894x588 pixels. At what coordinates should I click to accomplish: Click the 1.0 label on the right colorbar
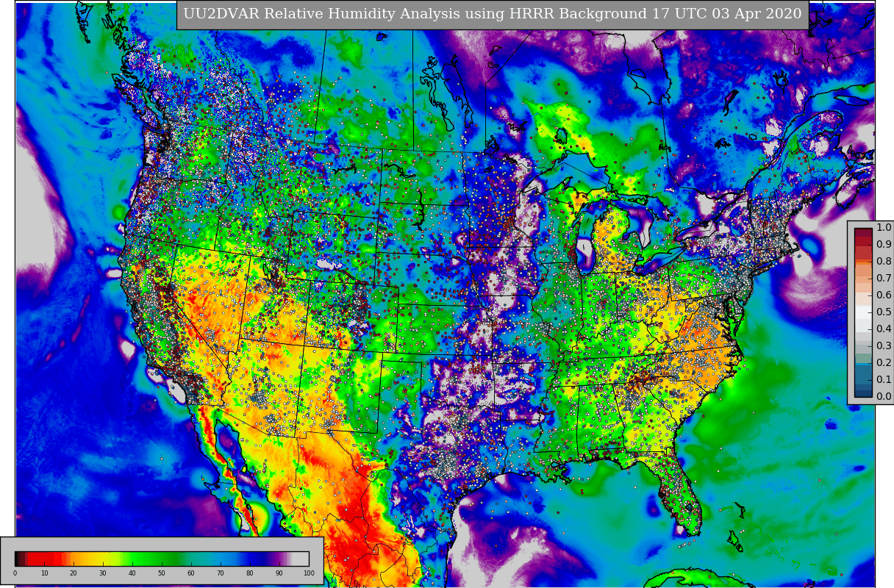884,227
